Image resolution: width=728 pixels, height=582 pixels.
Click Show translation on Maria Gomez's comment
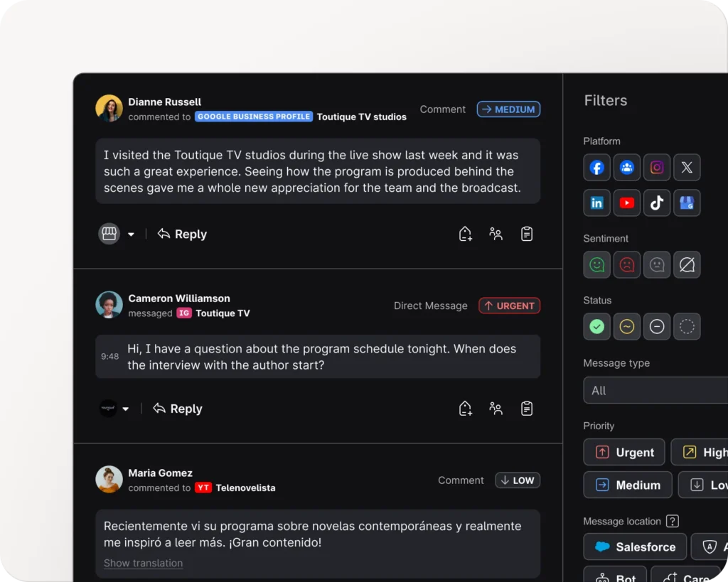[143, 563]
